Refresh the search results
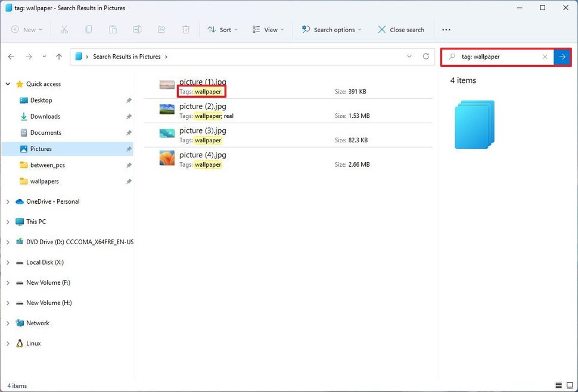 click(425, 56)
